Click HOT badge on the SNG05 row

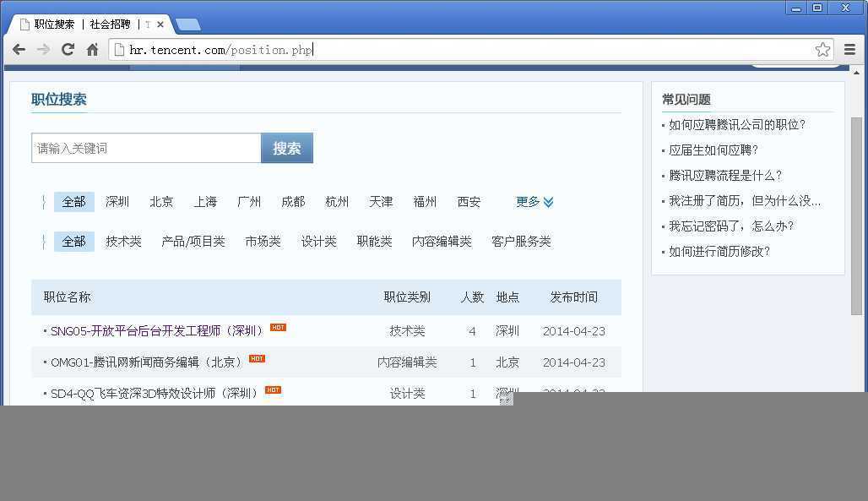[x=278, y=328]
